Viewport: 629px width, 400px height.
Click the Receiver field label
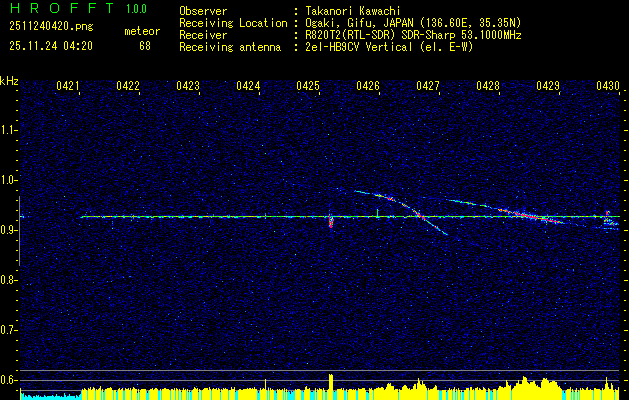click(203, 35)
